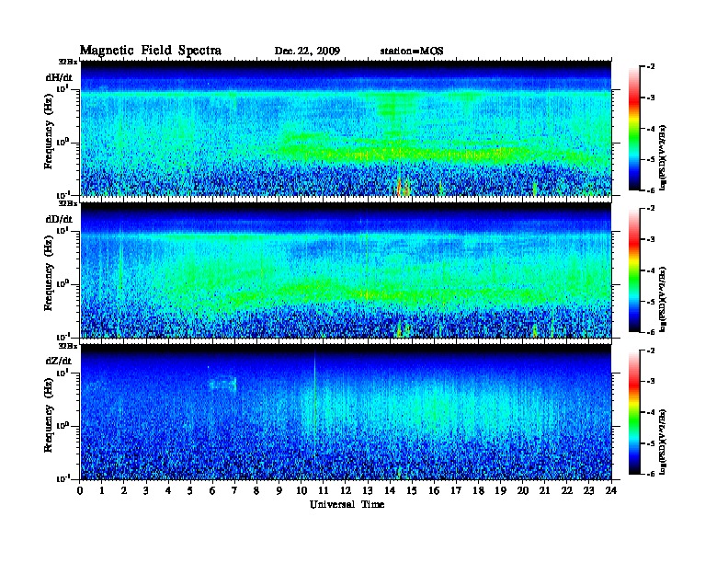Click hour '18' on Universal Time axis
Screen dimensions: 728x563
(x=478, y=491)
